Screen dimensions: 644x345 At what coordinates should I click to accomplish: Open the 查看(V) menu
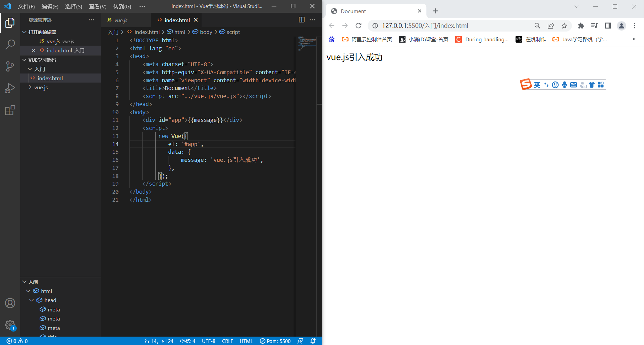98,6
